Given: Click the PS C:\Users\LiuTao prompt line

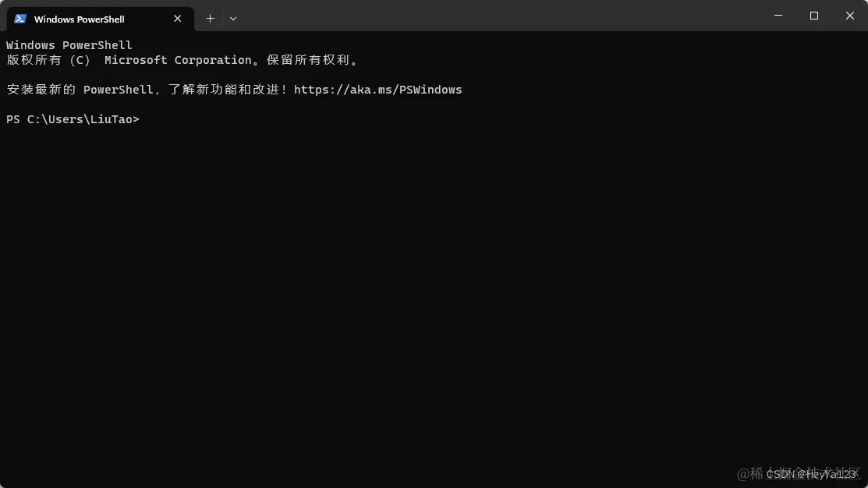Looking at the screenshot, I should point(73,118).
